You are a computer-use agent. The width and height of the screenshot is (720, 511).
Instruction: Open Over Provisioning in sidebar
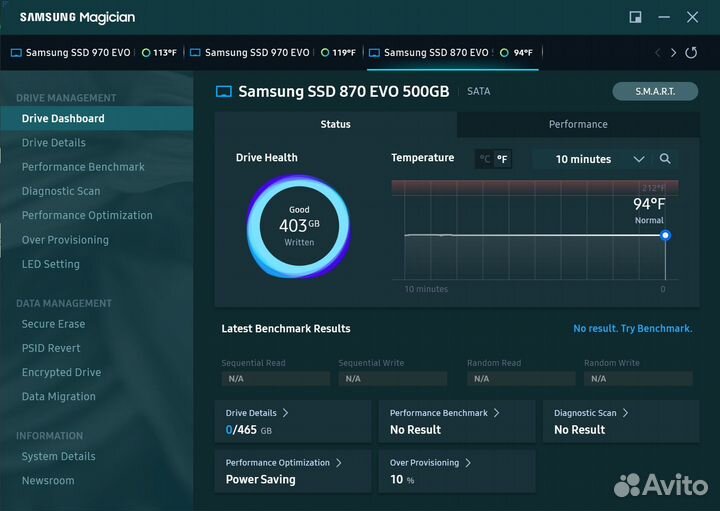[x=65, y=240]
